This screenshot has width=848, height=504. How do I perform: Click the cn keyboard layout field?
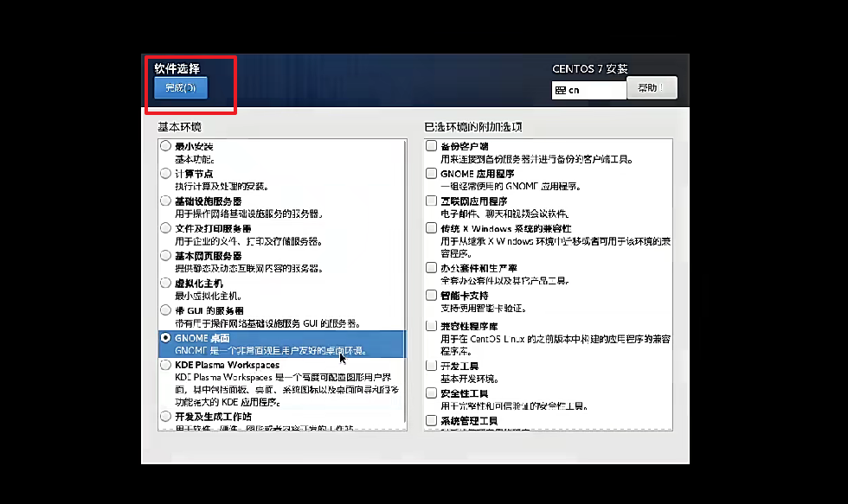click(x=588, y=90)
